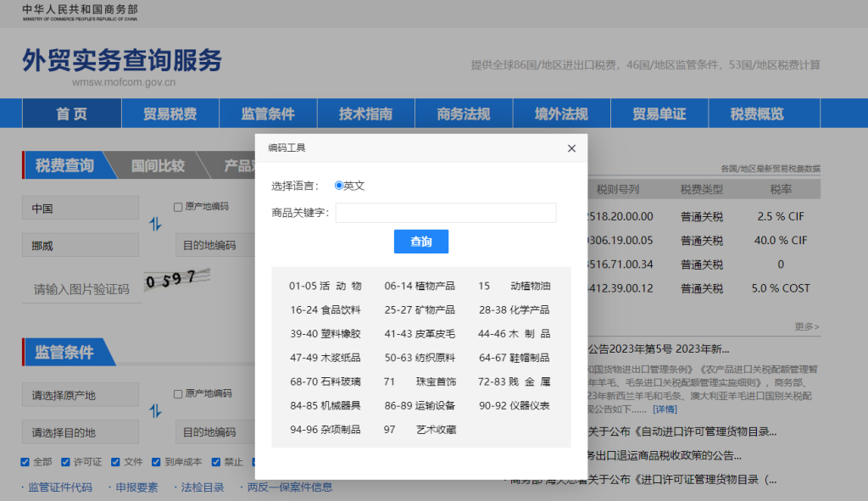
Task: Open the 请选择原产地 dropdown
Action: click(81, 395)
